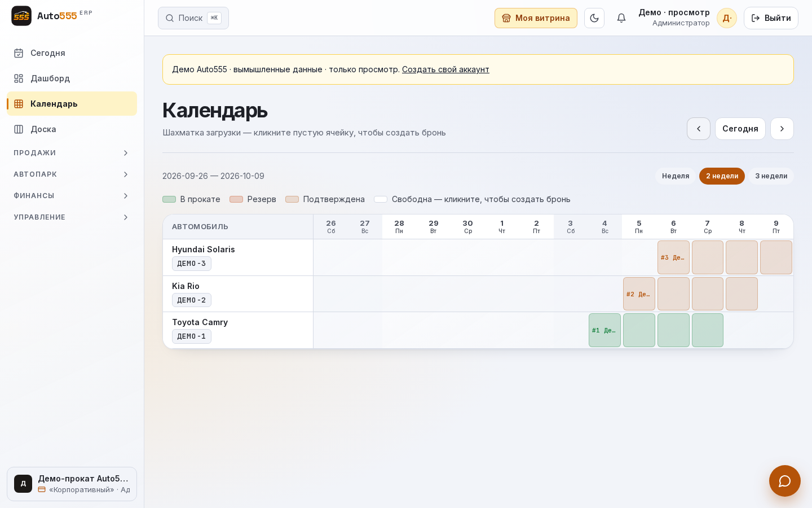Open booking #1 on Toyota Camry row

(604, 330)
